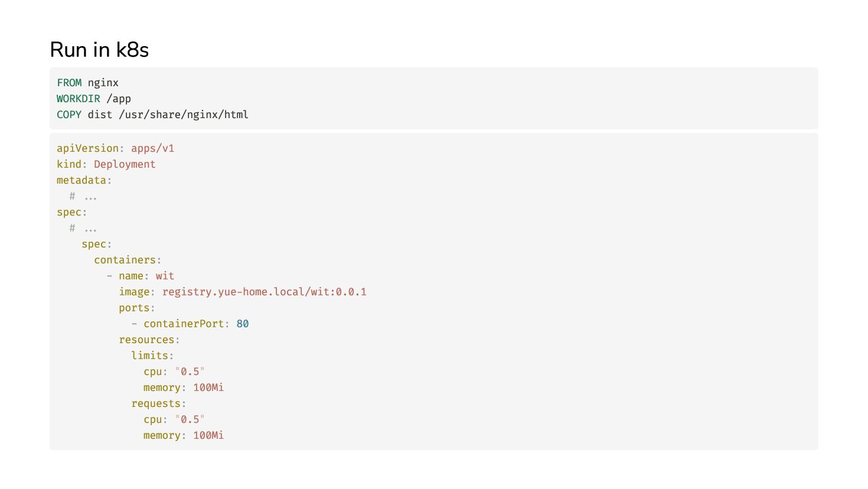868x489 pixels.
Task: Click the FROM keyword in the Dockerfile
Action: tap(69, 83)
